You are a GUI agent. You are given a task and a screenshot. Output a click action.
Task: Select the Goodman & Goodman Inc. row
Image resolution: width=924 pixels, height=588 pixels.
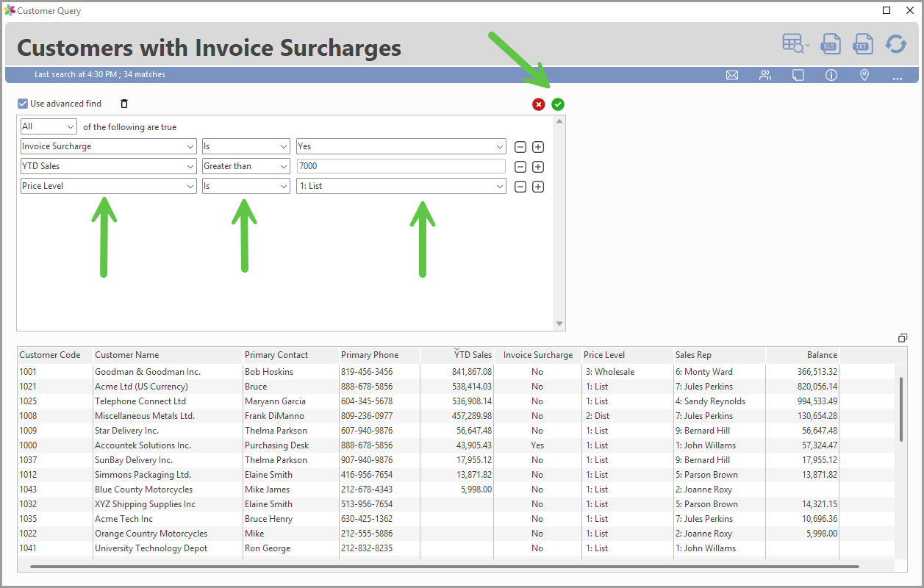click(x=456, y=372)
